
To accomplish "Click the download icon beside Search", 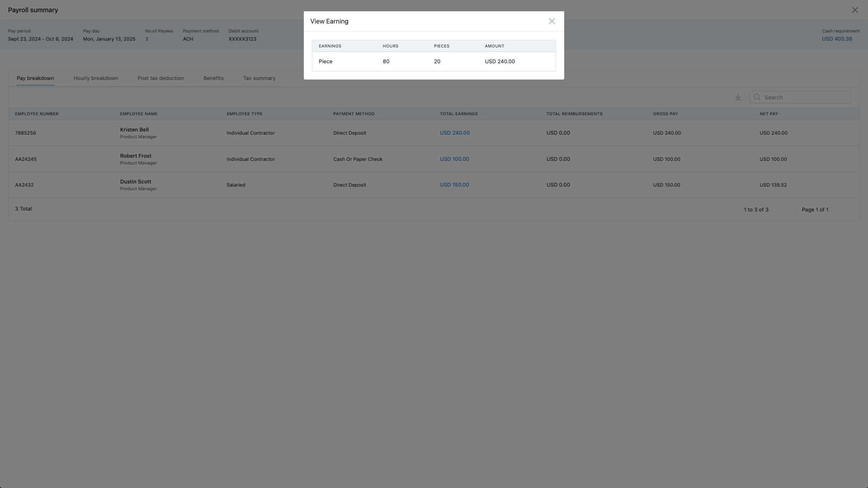I will click(x=738, y=97).
